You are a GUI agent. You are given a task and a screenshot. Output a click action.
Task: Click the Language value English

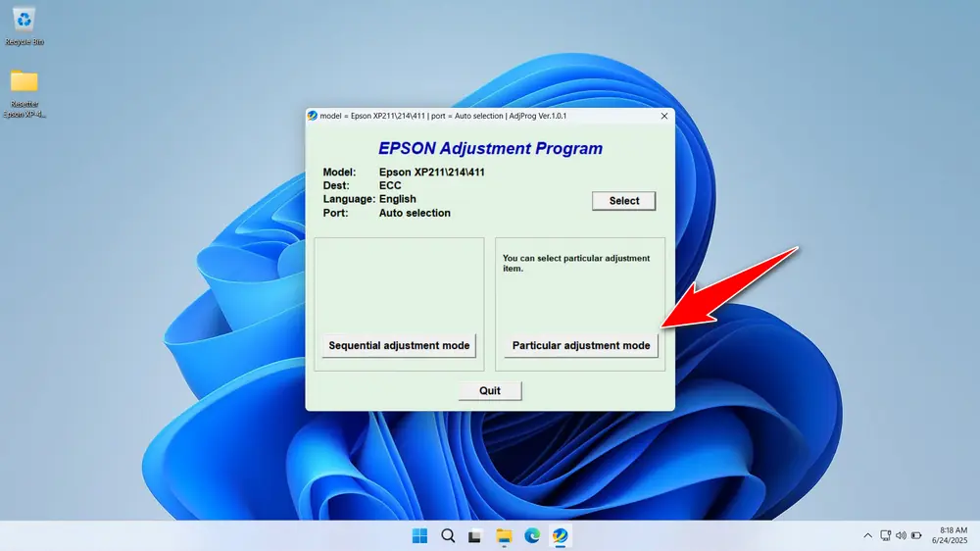pos(398,199)
